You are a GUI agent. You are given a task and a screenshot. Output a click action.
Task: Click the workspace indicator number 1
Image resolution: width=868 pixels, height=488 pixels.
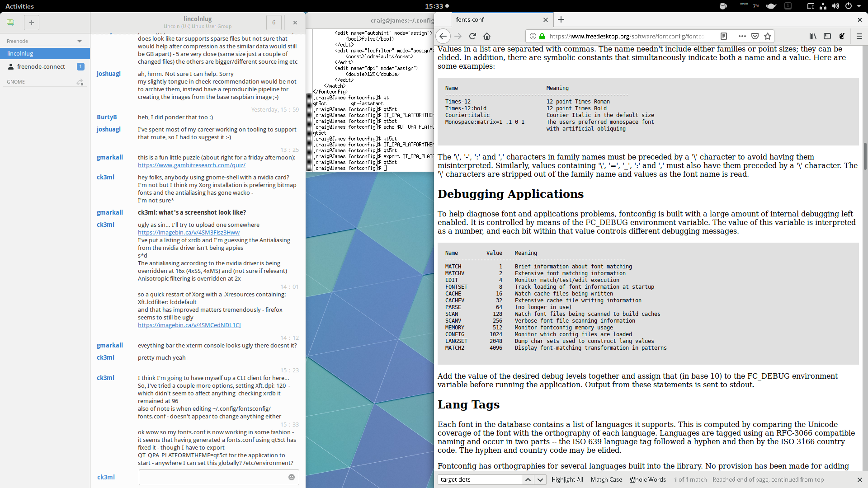pos(788,6)
